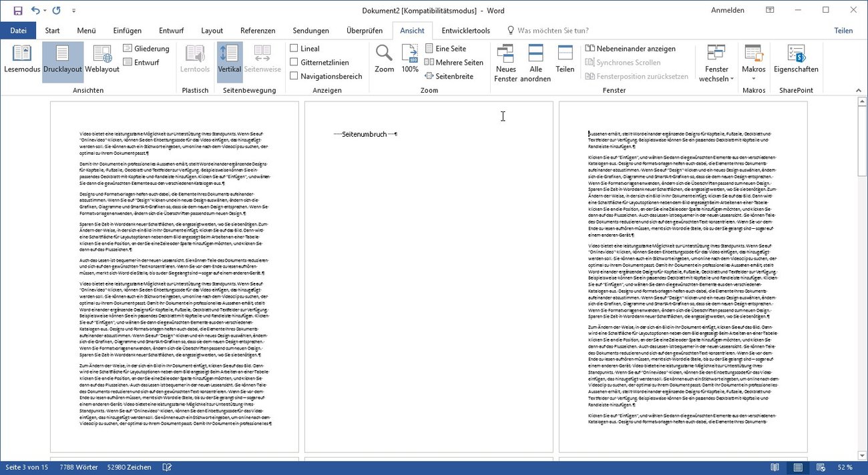Expand the undo history dropdown arrow
The height and width of the screenshot is (475, 868).
45,11
